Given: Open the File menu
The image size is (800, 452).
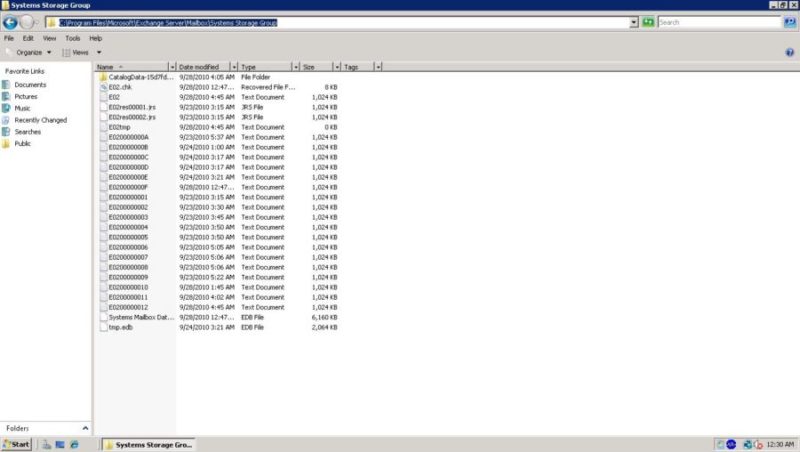Looking at the screenshot, I should tap(9, 38).
